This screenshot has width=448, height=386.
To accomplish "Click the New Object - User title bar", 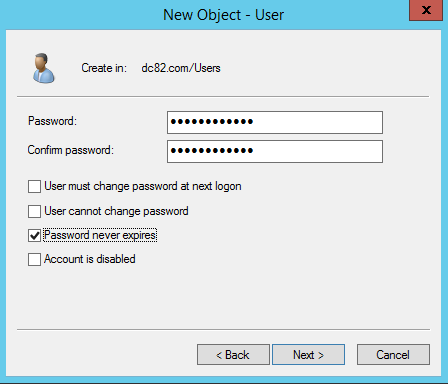I will click(223, 15).
